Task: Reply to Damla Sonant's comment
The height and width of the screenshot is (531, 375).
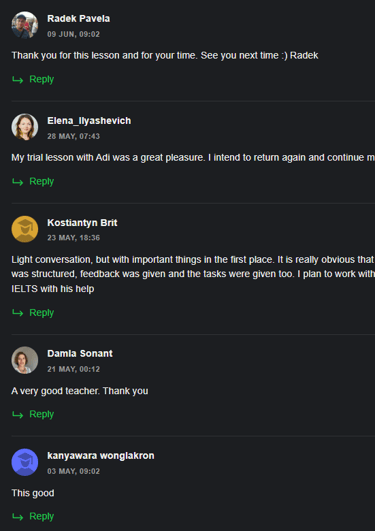Action: 42,414
